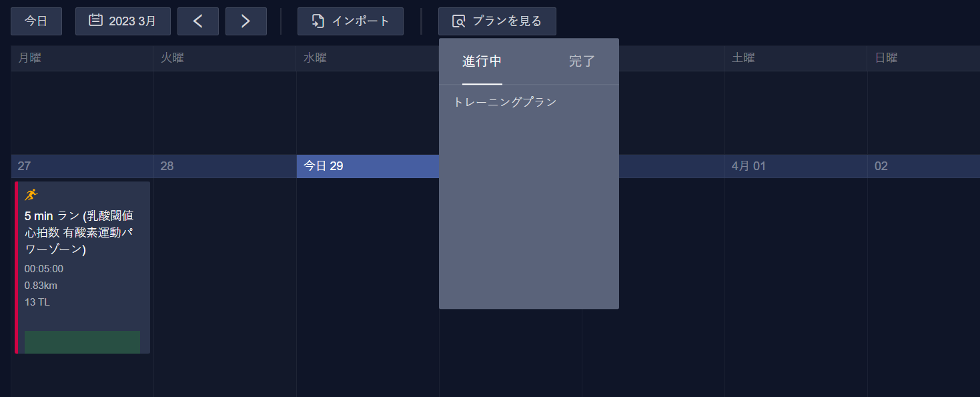Click the calendar icon beside 2023 3月
This screenshot has width=980, height=397.
pyautogui.click(x=95, y=21)
